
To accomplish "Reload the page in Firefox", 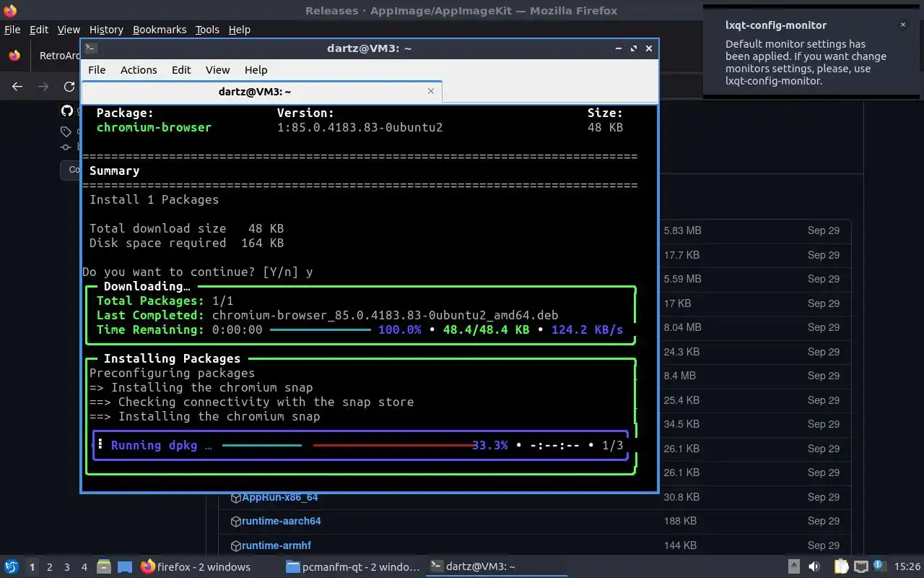I will coord(69,87).
